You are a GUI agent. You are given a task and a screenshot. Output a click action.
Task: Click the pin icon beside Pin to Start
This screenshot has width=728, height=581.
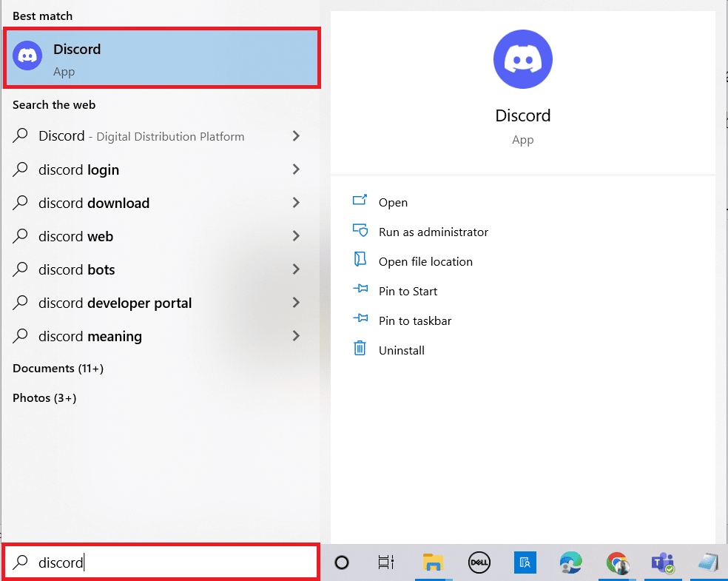point(360,289)
